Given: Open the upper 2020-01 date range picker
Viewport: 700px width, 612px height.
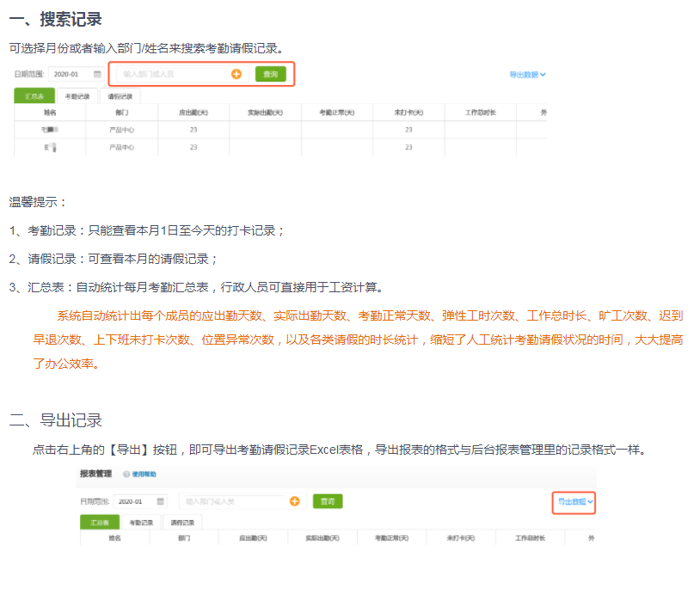Looking at the screenshot, I should point(69,75).
